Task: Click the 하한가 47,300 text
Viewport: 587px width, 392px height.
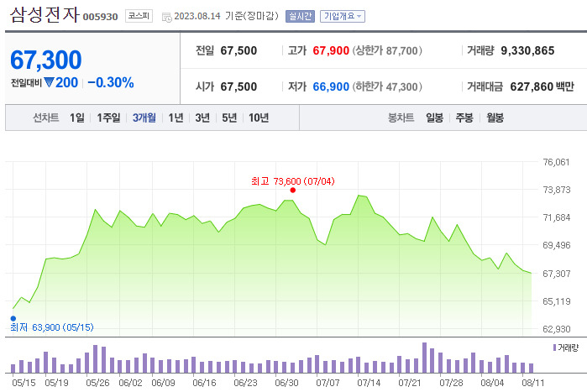Action: (x=387, y=86)
